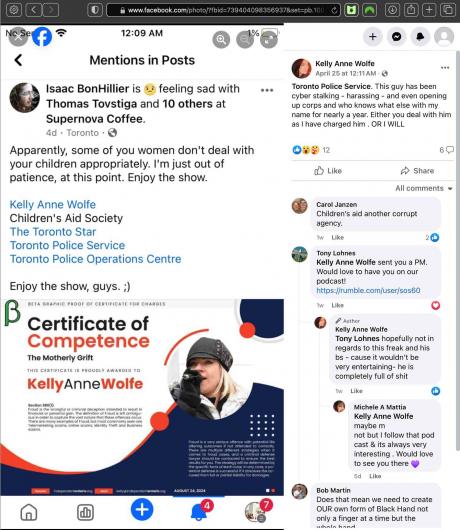Open post options three-dot menu
This screenshot has height=530, width=460.
[445, 68]
